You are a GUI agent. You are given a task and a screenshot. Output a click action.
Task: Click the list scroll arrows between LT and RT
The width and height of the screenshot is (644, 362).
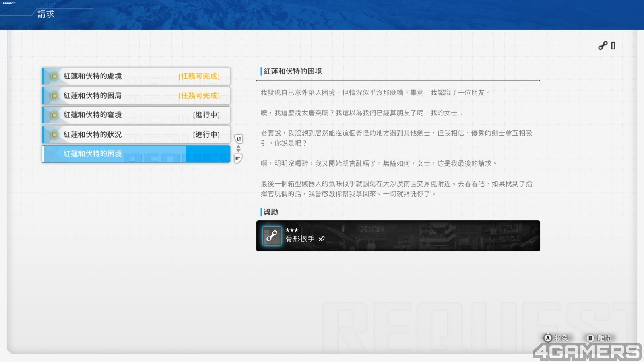point(238,149)
